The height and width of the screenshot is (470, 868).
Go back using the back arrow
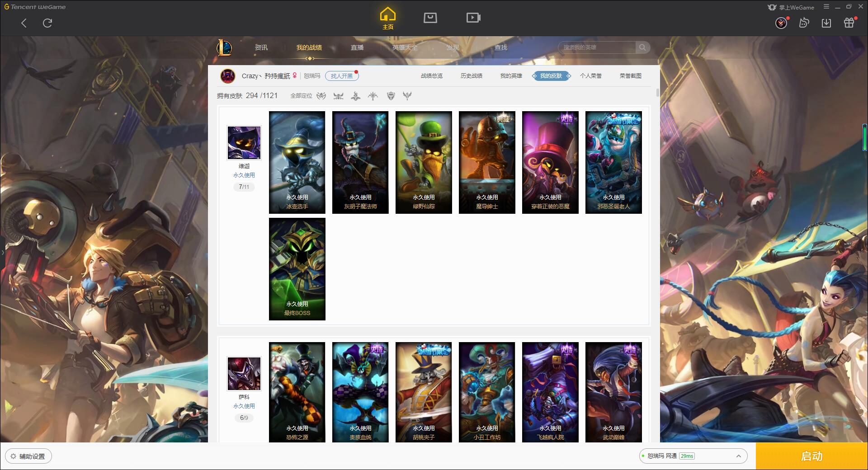tap(24, 23)
